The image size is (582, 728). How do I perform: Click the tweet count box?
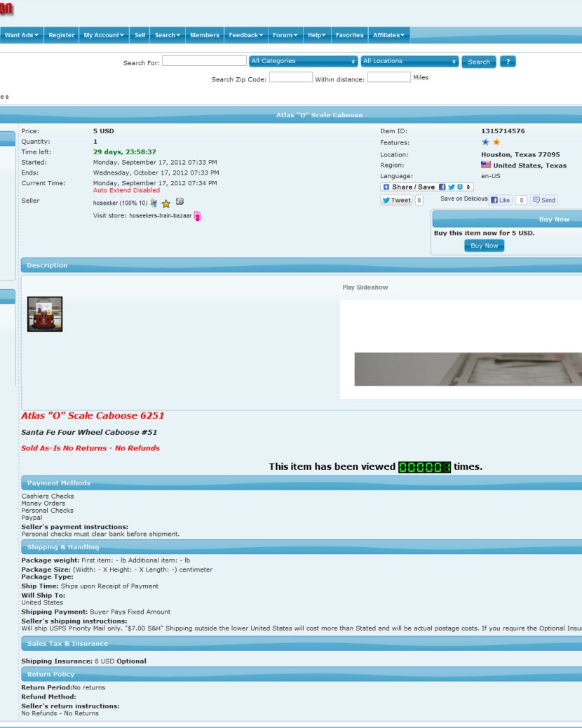point(419,200)
